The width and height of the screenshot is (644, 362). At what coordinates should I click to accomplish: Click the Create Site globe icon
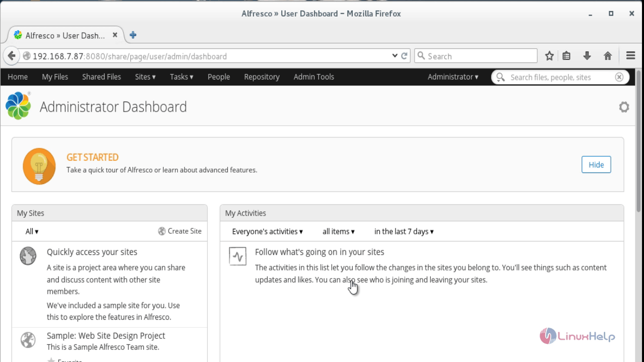click(162, 231)
